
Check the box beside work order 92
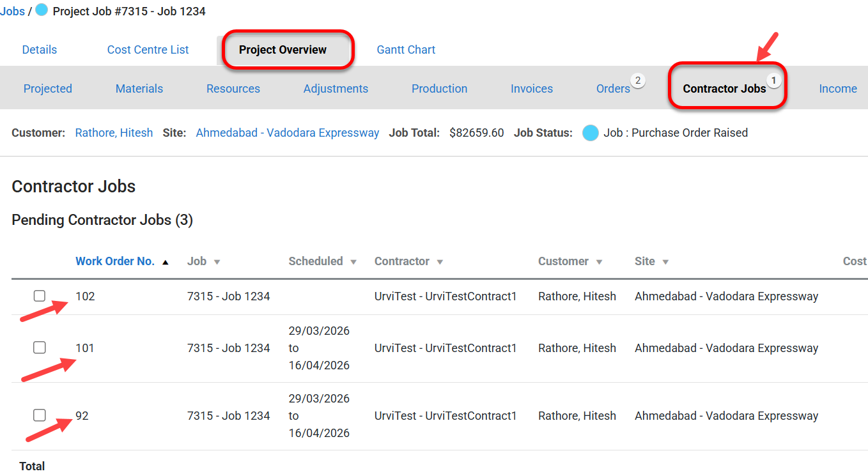pos(40,415)
